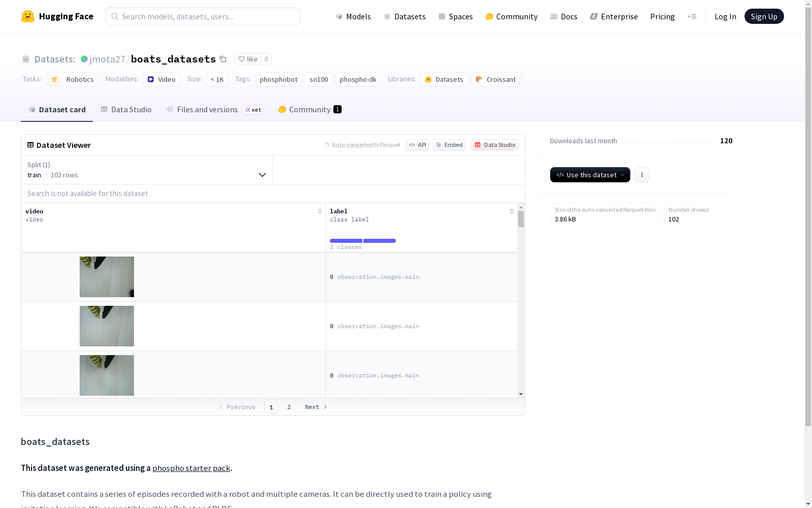
Task: Click the jmota27 user avatar
Action: 84,59
